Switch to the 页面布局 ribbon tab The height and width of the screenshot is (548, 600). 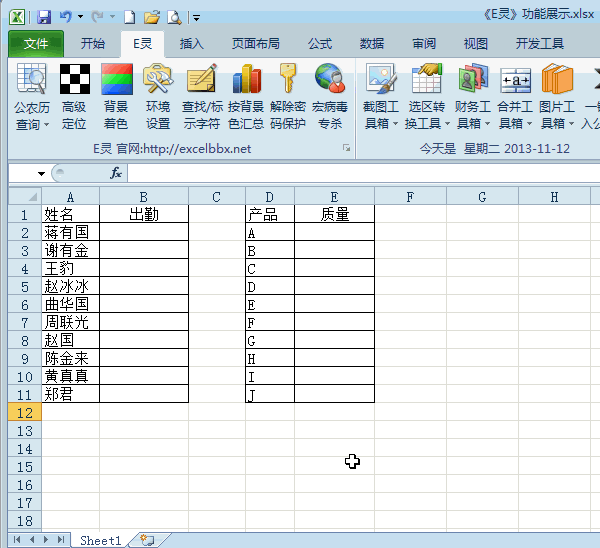(256, 44)
